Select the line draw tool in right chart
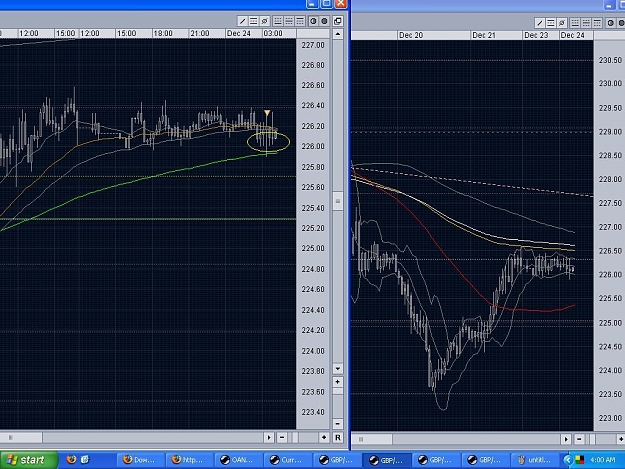This screenshot has height=469, width=625. point(540,23)
